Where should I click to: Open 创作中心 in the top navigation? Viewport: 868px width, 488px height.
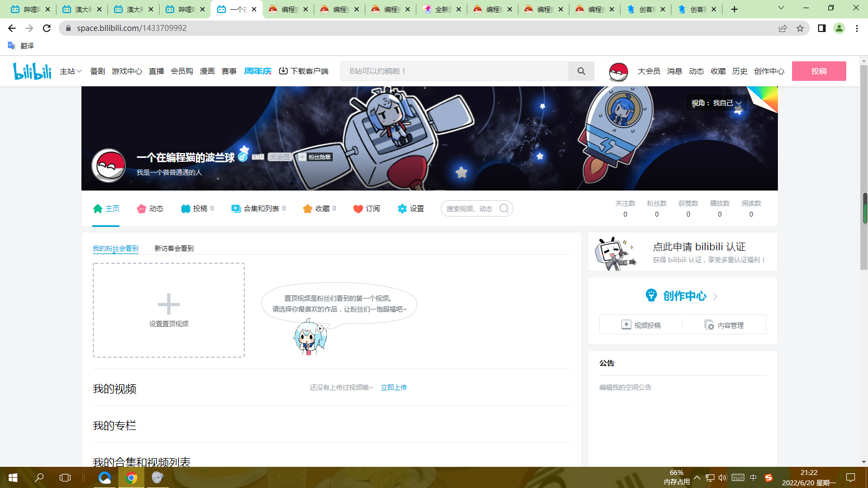(x=769, y=71)
